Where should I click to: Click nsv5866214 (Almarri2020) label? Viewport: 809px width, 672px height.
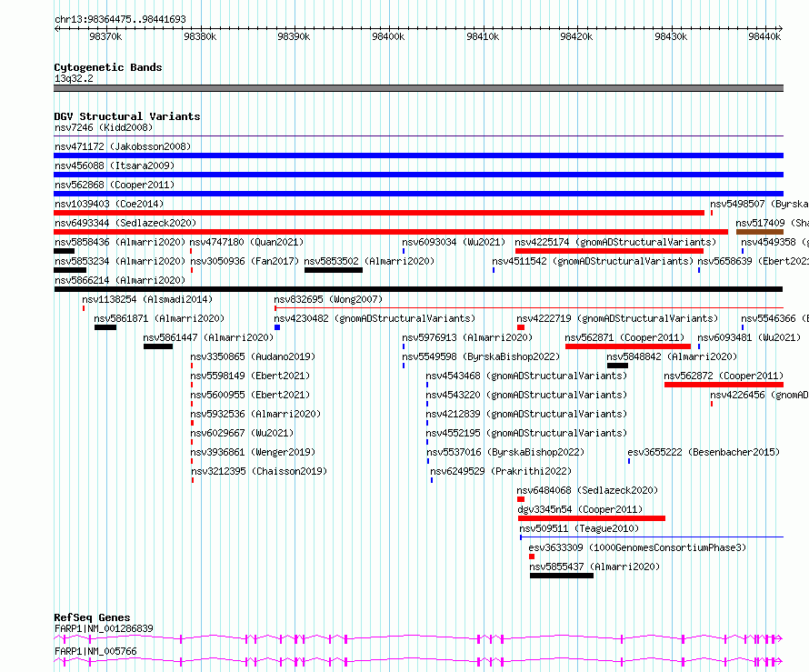click(x=120, y=280)
